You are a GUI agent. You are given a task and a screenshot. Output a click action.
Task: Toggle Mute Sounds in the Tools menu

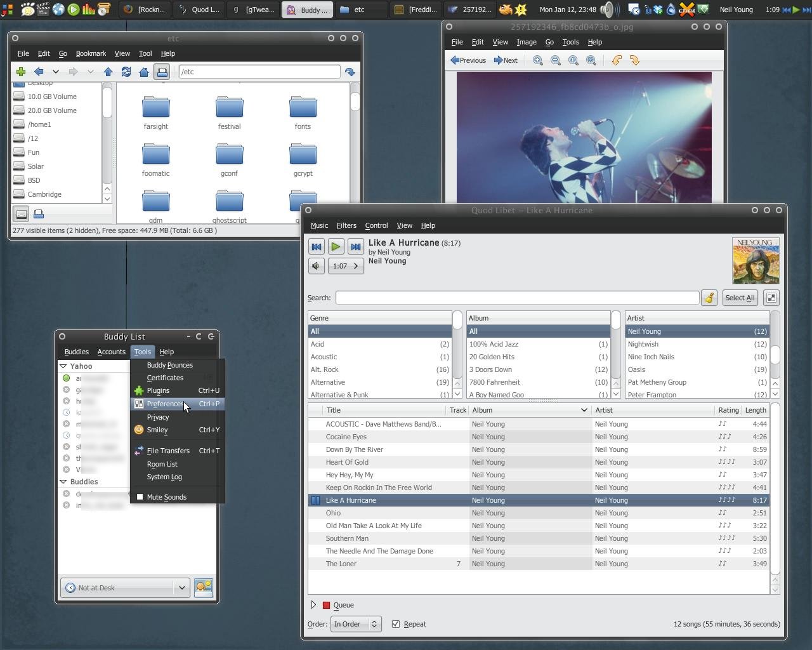(178, 497)
